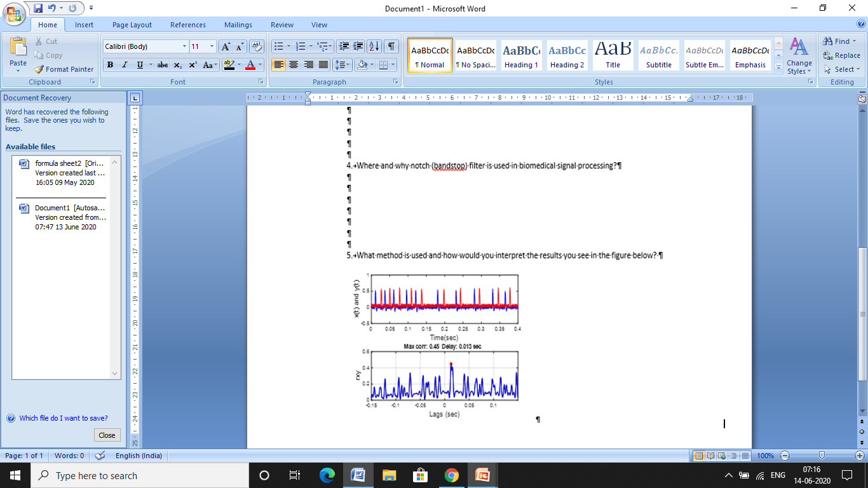Enable Center paragraph alignment
Screen dimensions: 868x488
293,65
